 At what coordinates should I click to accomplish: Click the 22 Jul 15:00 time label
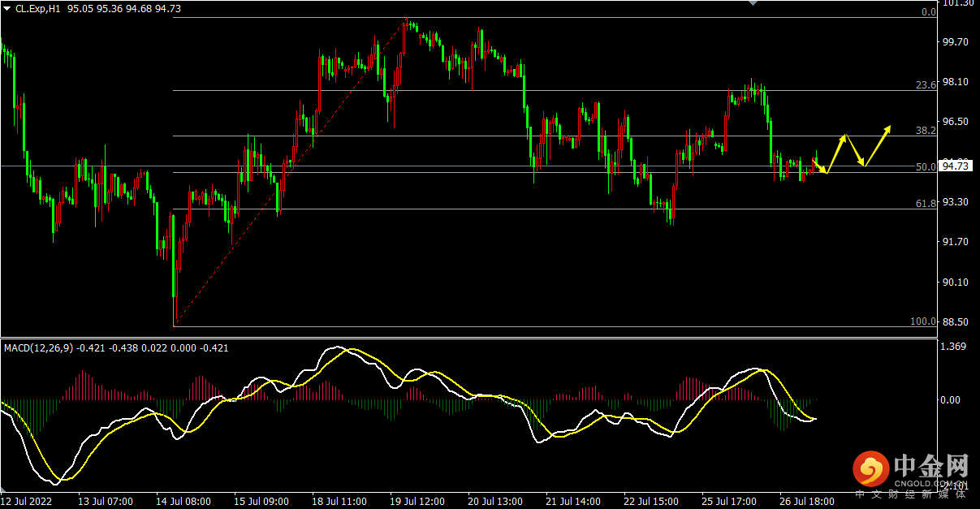(651, 502)
